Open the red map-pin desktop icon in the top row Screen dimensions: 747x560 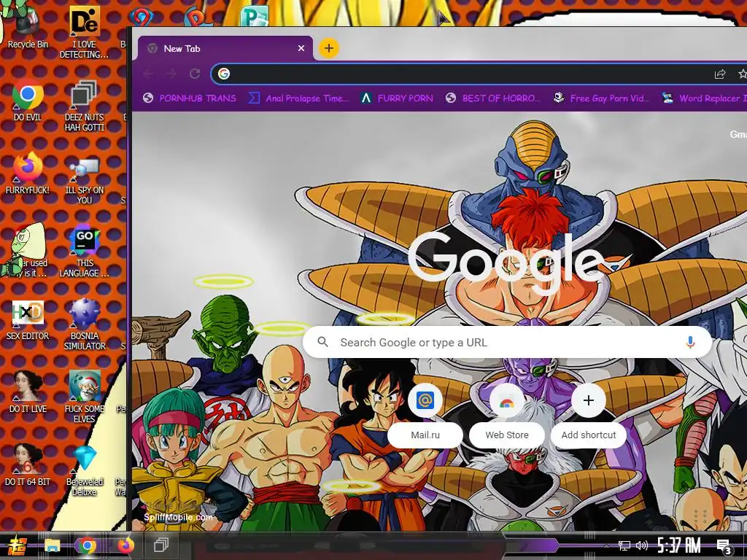[141, 16]
